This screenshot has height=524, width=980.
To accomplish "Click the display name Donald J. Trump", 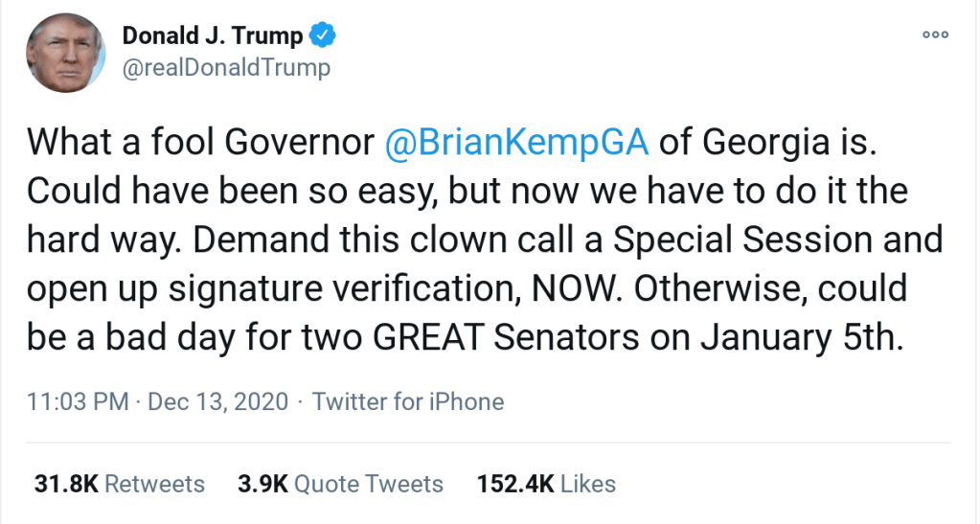I will tap(212, 36).
